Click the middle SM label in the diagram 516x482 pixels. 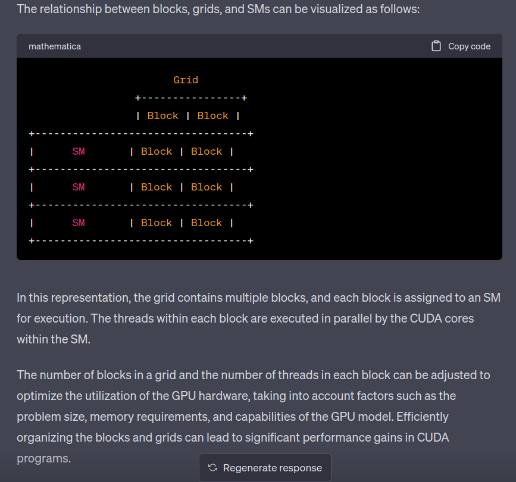point(79,187)
